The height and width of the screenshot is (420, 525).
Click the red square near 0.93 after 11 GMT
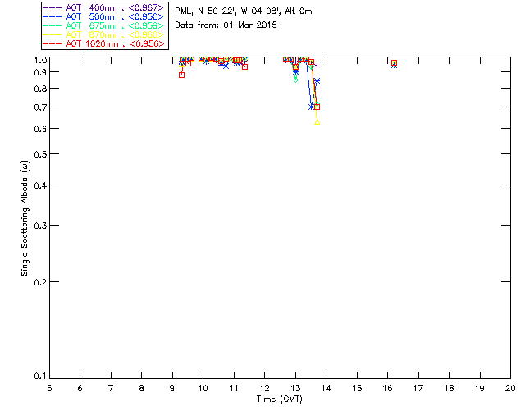(x=244, y=67)
